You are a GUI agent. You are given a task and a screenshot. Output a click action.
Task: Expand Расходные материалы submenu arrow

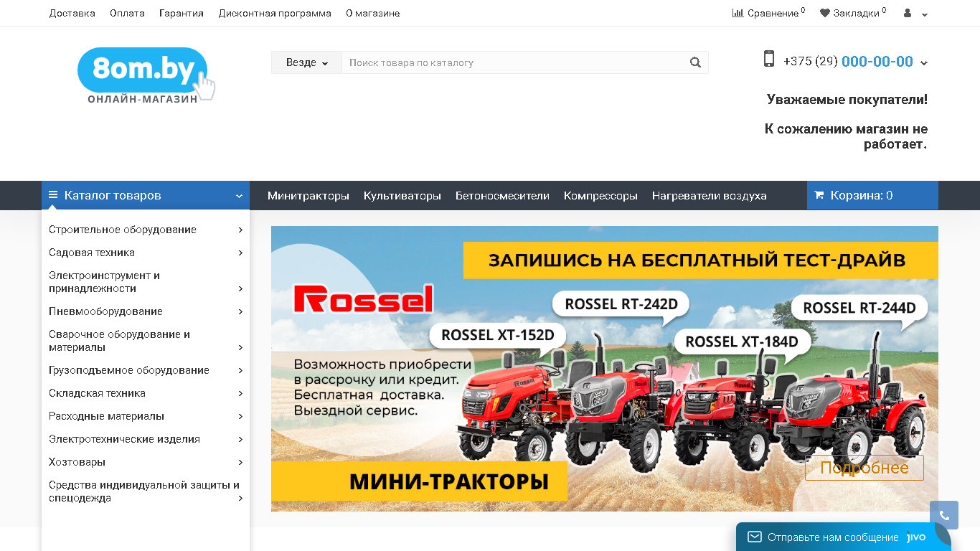240,416
